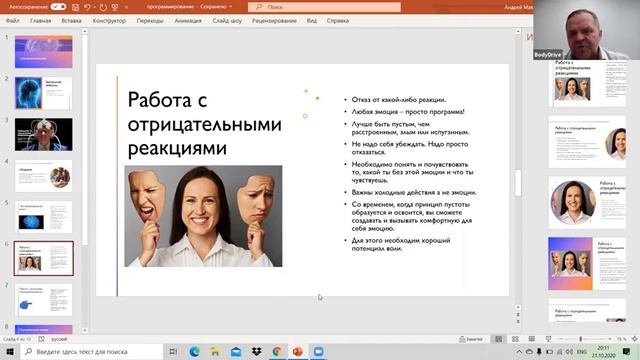Screen dimensions: 640x360
Task: Go to next slide with the double-arrow button
Action: click(518, 322)
